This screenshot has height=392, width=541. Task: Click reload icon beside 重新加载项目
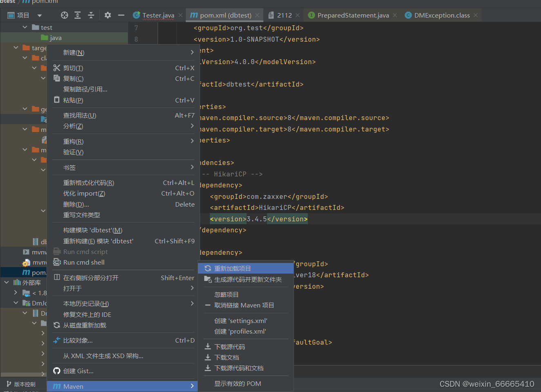click(x=208, y=268)
